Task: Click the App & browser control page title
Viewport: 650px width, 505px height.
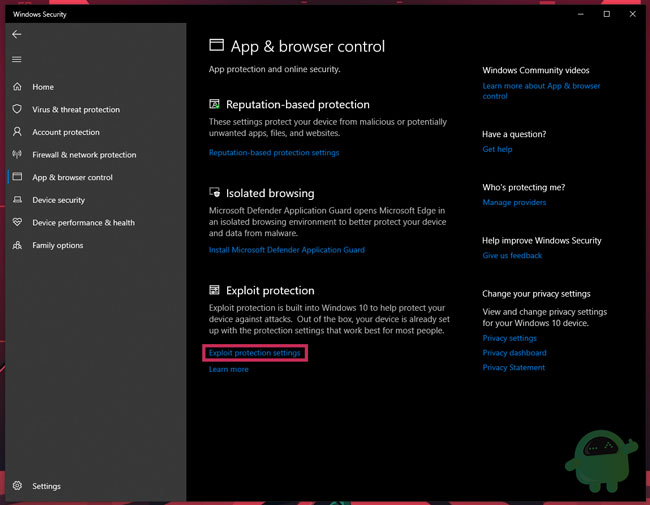Action: coord(308,46)
